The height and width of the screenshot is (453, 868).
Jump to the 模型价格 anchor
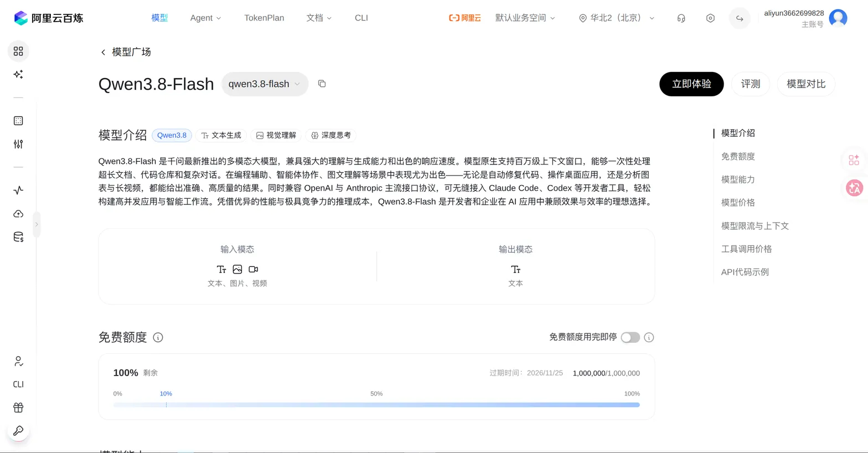click(x=738, y=203)
